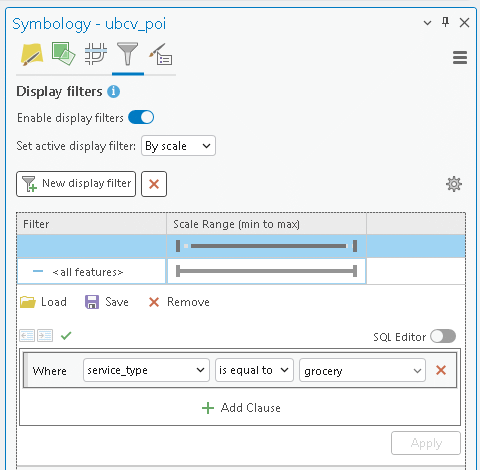Open the Primary symbology tab

click(x=32, y=54)
